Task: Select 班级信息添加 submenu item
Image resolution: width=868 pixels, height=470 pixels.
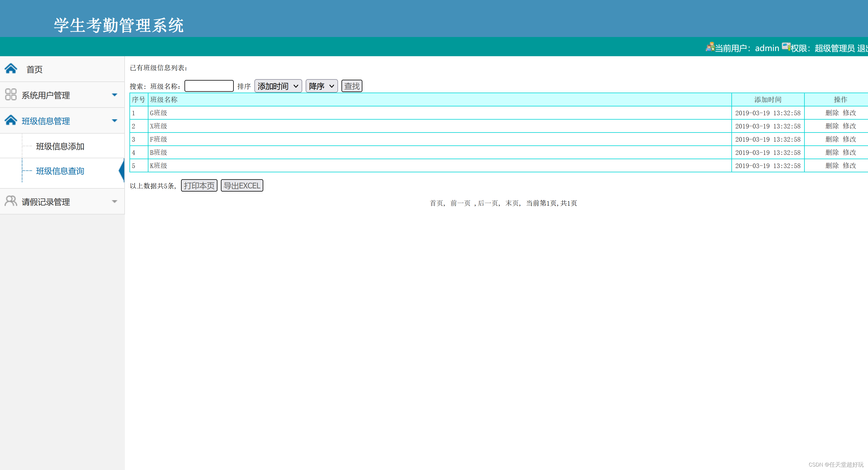Action: (x=60, y=147)
